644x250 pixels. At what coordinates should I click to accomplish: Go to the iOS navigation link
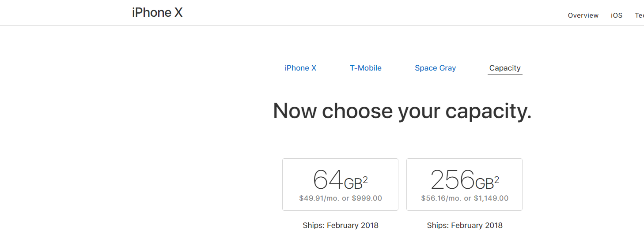[617, 15]
